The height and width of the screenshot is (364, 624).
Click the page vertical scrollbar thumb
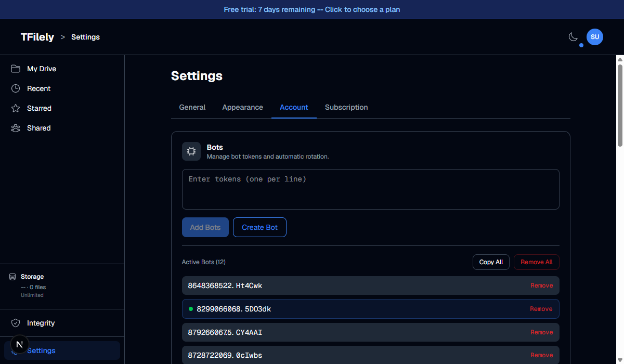click(620, 105)
